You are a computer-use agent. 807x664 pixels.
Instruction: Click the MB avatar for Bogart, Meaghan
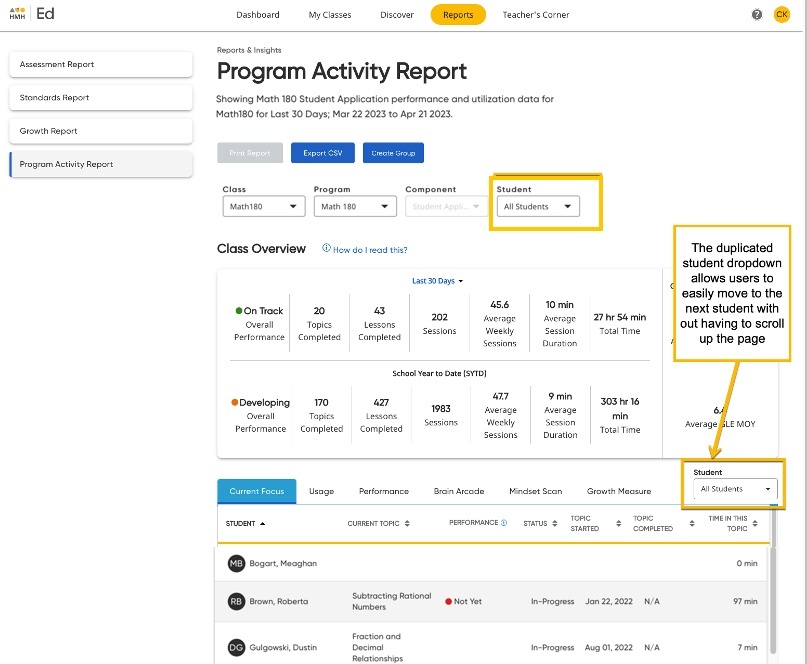point(236,563)
